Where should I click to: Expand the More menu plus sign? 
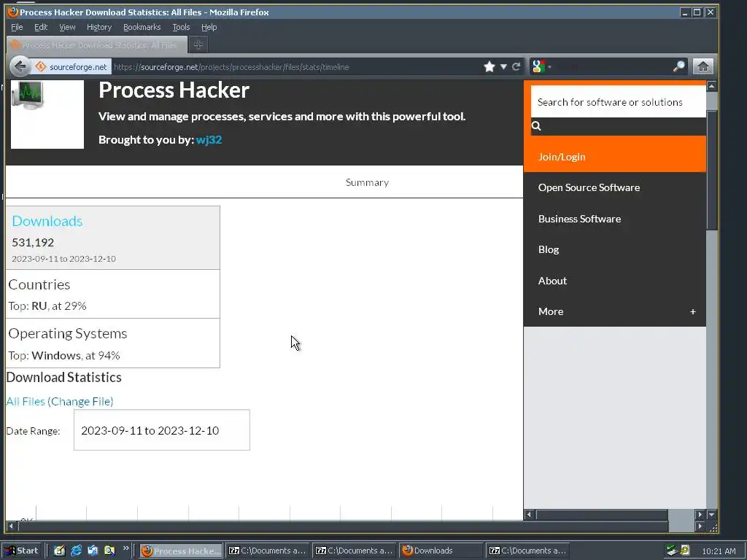[x=693, y=311]
